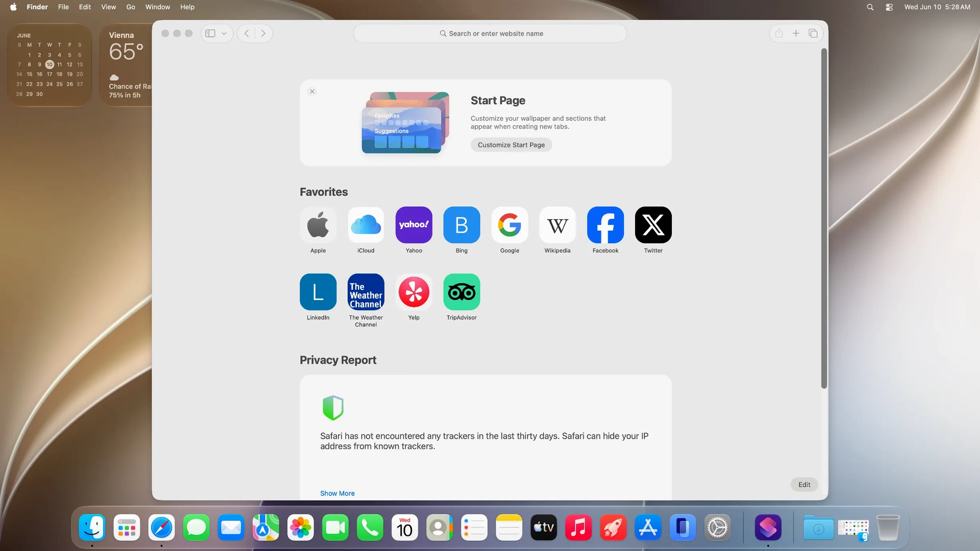The width and height of the screenshot is (980, 551).
Task: Click Customize Start Page button
Action: 511,145
